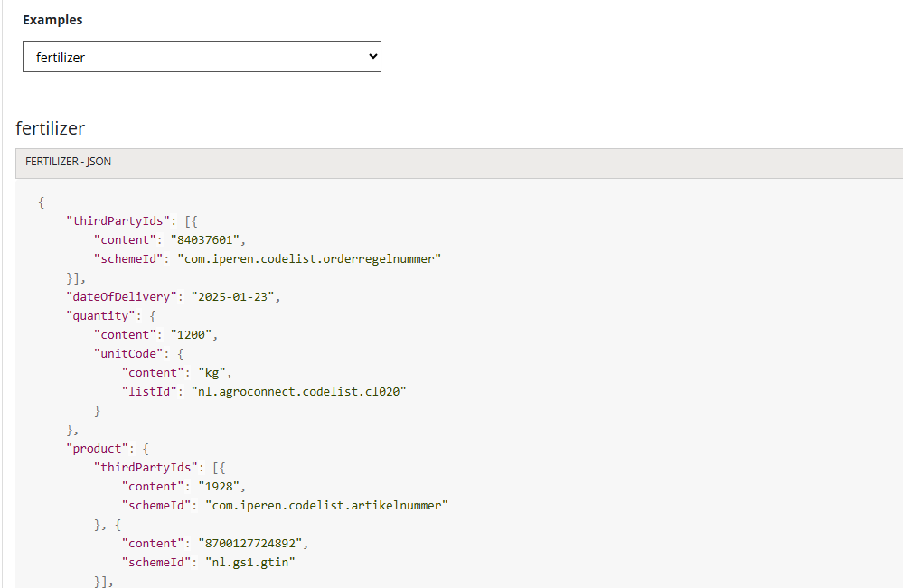The image size is (903, 588).
Task: Select the FERTILIZER - JSON tab
Action: tap(69, 162)
